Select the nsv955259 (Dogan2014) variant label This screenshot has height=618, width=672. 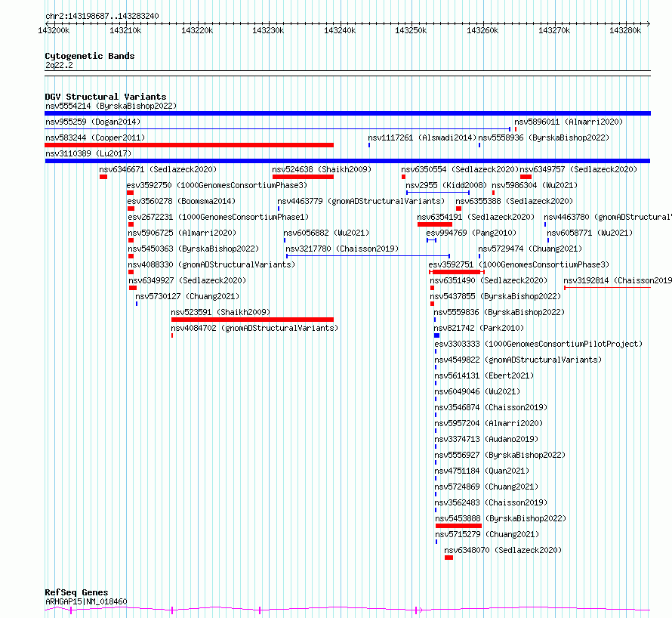click(93, 122)
